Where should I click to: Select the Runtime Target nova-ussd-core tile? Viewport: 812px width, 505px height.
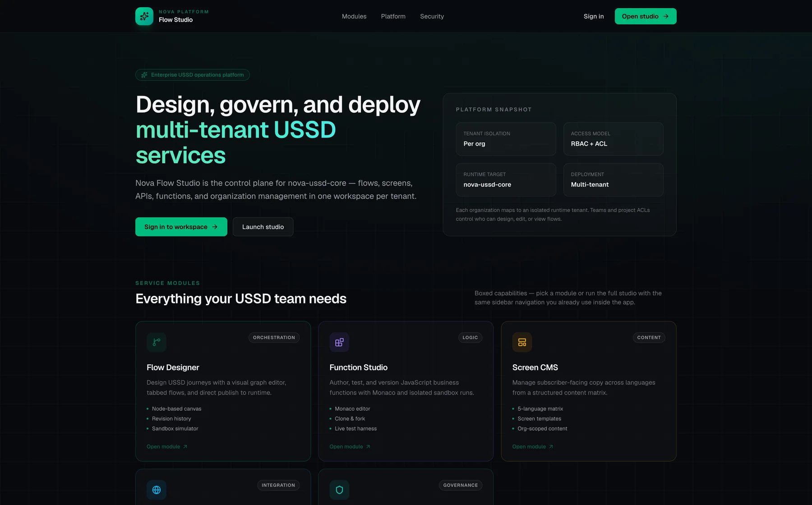pos(506,180)
